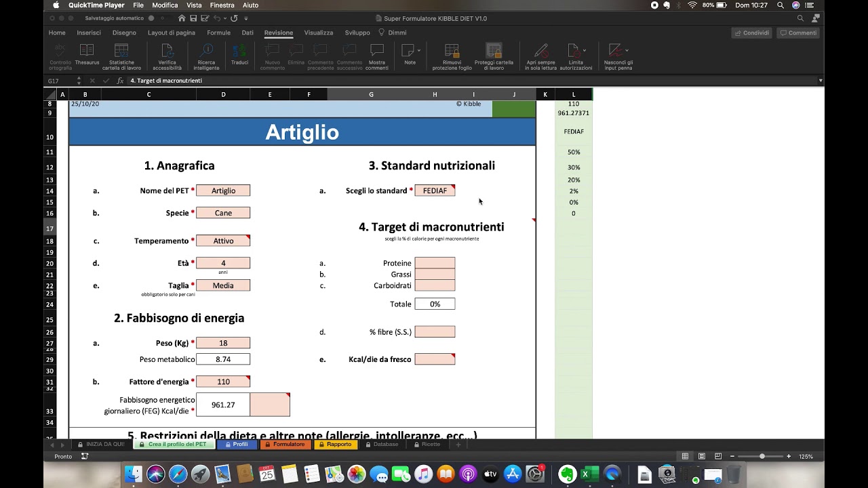Open quick access toolbar customize arrow

point(246,18)
